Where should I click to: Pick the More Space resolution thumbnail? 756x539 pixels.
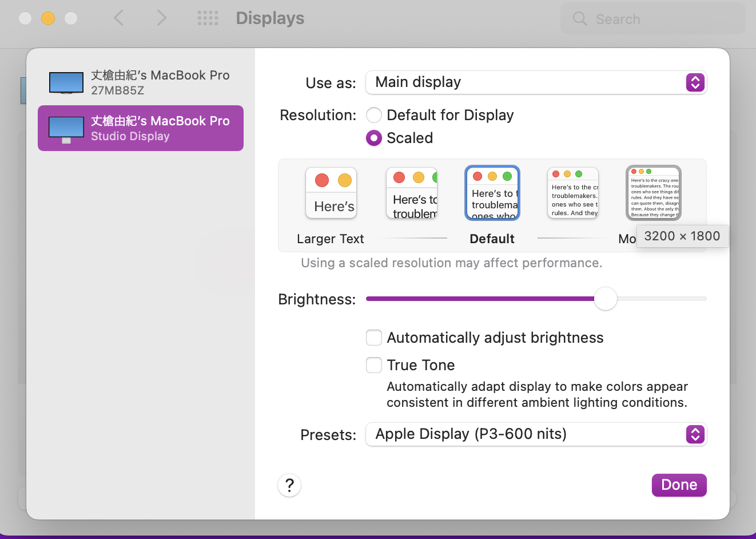654,193
